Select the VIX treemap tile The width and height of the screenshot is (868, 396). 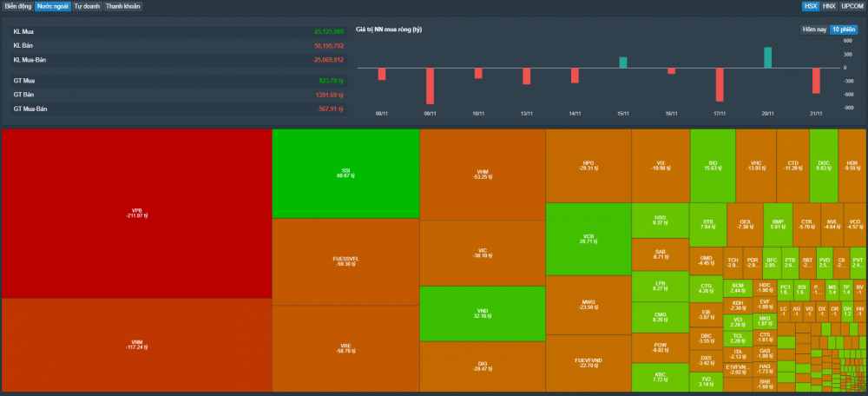(661, 166)
